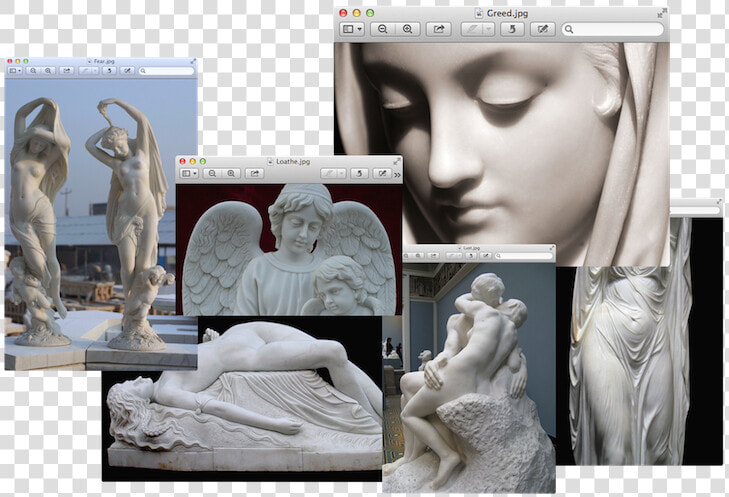Select the reclining marble woman image
729x497 pixels.
coord(242,400)
